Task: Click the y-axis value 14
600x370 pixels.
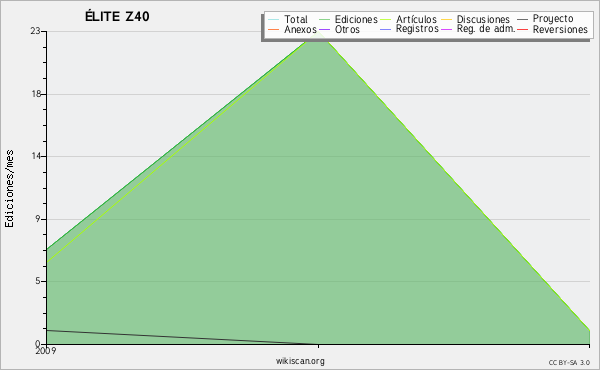Action: [36, 156]
